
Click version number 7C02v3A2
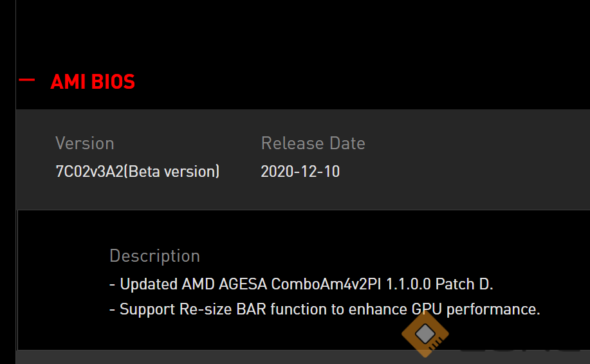point(89,172)
